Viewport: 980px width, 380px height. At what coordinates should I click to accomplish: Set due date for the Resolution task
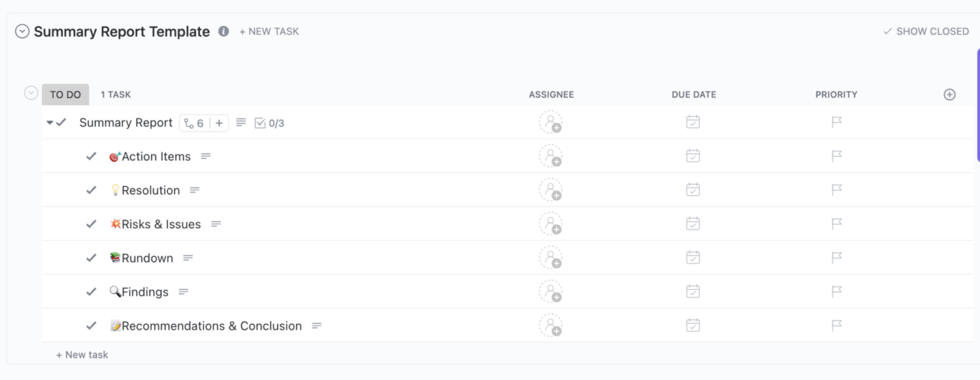coord(693,190)
